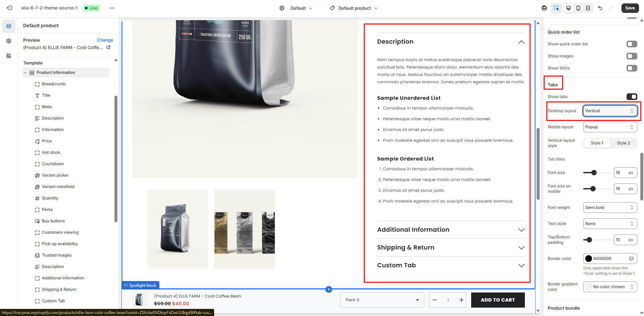644x316 pixels.
Task: Click the black Border color swatch
Action: tap(589, 259)
